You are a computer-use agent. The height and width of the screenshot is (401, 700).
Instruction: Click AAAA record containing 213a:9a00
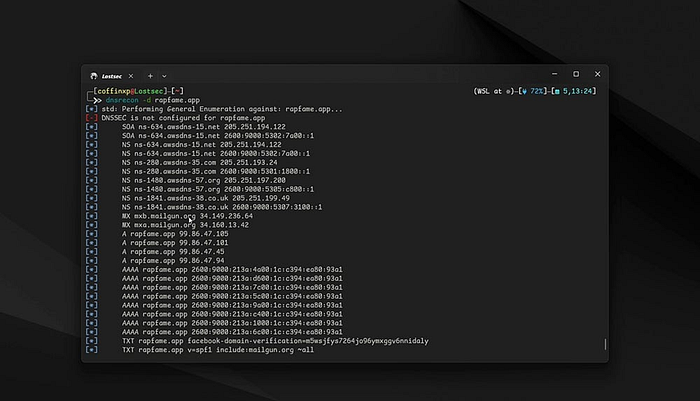pos(232,305)
